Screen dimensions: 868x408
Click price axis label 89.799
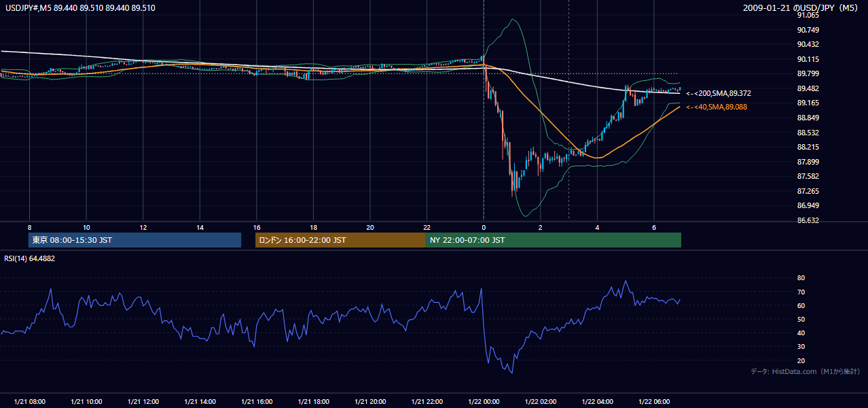[x=809, y=73]
